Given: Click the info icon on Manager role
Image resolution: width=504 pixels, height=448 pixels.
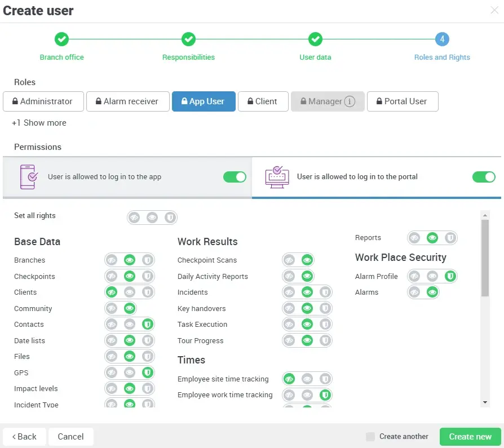Looking at the screenshot, I should tap(350, 102).
